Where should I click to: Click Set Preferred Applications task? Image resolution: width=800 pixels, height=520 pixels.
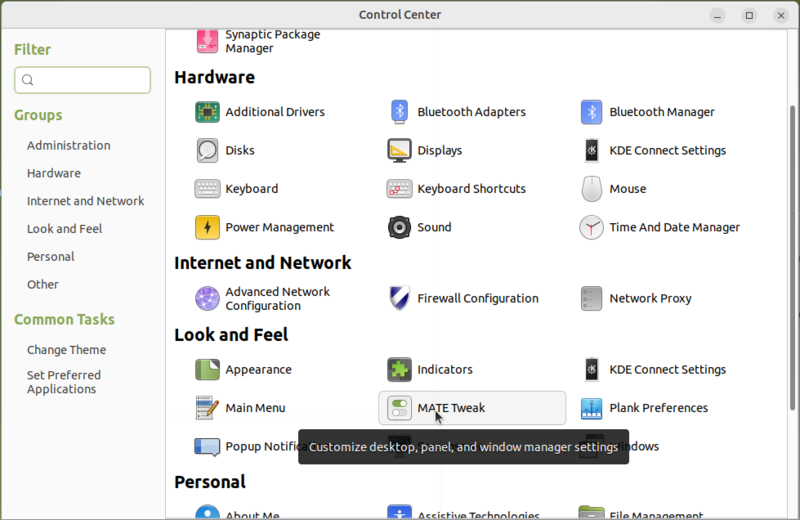pos(64,382)
